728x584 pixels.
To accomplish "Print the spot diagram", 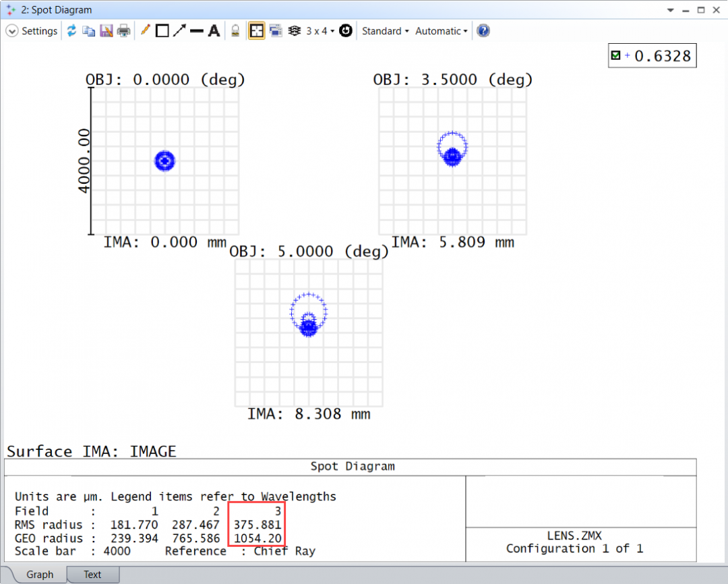I will (x=124, y=30).
